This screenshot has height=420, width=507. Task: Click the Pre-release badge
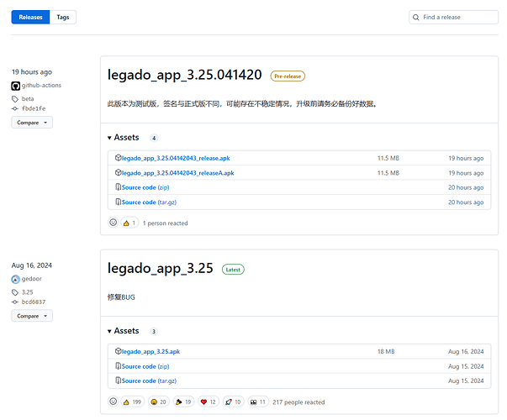pos(288,76)
